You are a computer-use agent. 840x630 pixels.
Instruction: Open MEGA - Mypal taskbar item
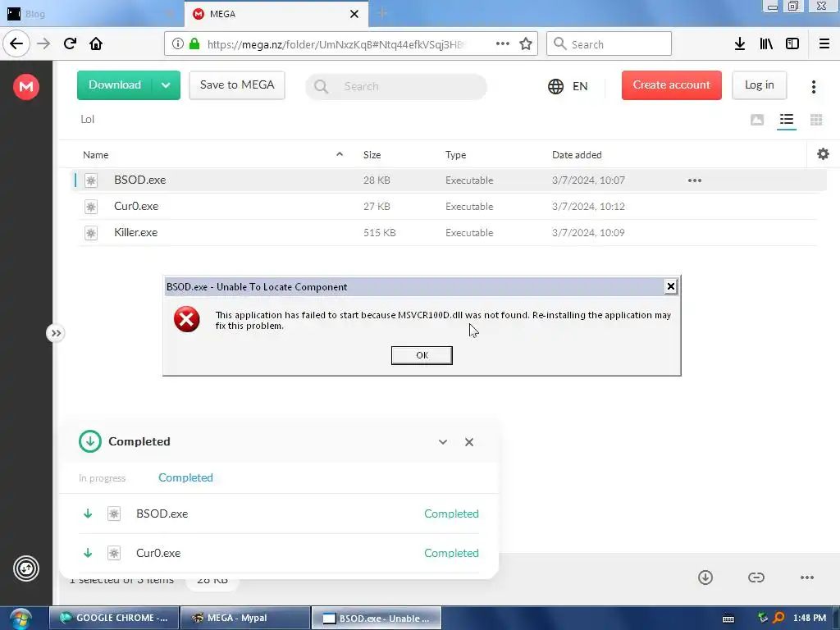[244, 618]
